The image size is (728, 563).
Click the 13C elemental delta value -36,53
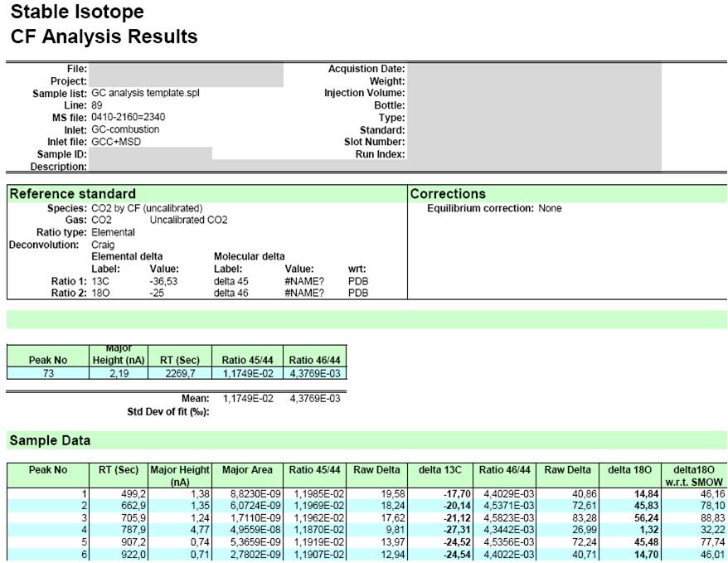[x=163, y=281]
